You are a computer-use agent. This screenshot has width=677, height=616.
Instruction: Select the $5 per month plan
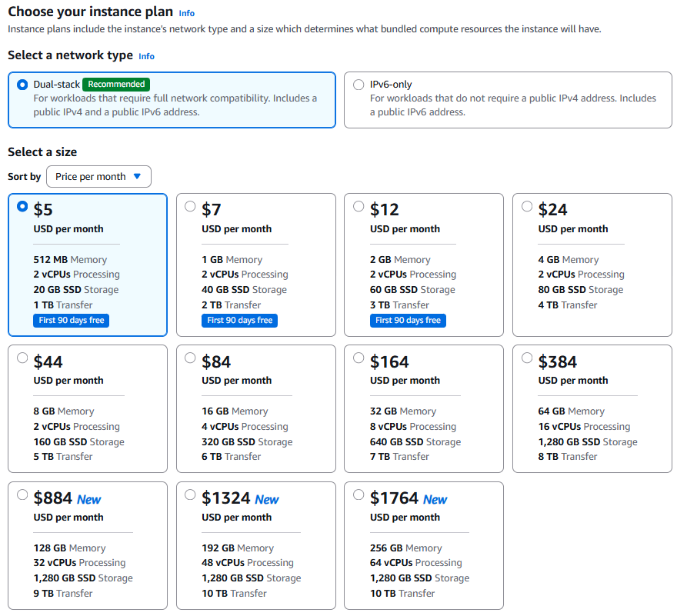(22, 206)
